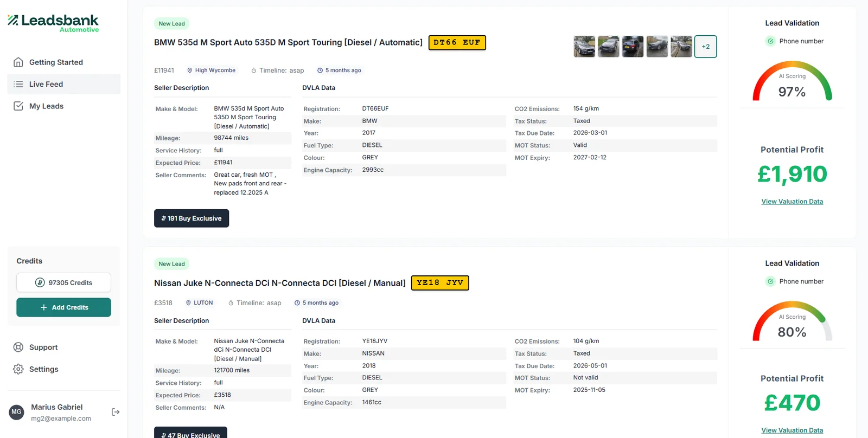Click the £470 potential profit amount
The height and width of the screenshot is (438, 868).
click(792, 403)
